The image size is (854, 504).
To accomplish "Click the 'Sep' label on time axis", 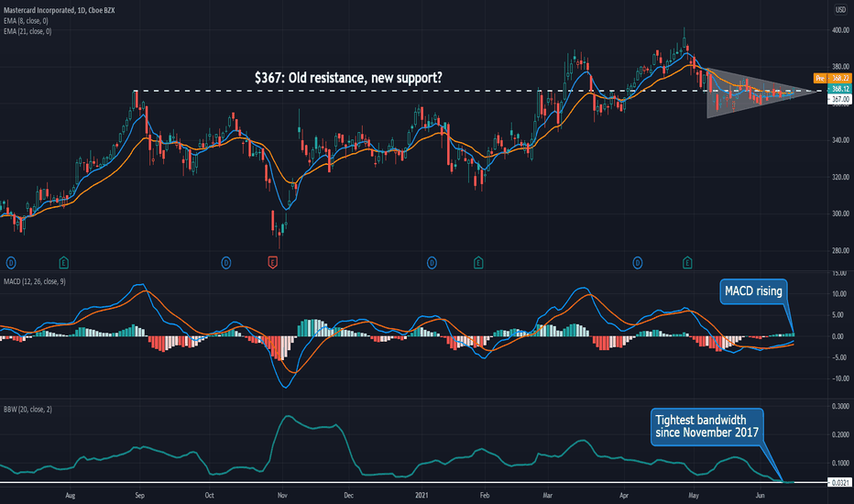I will (x=139, y=495).
